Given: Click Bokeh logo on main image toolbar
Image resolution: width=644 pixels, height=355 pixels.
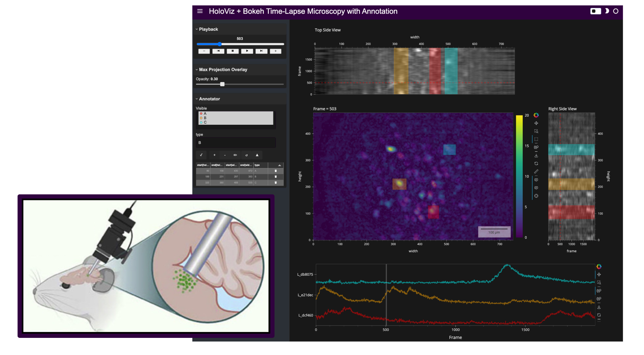Looking at the screenshot, I should 536,115.
